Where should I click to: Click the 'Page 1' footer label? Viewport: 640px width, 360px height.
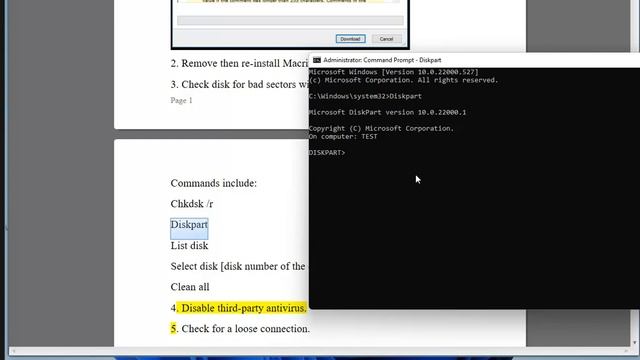coord(181,100)
